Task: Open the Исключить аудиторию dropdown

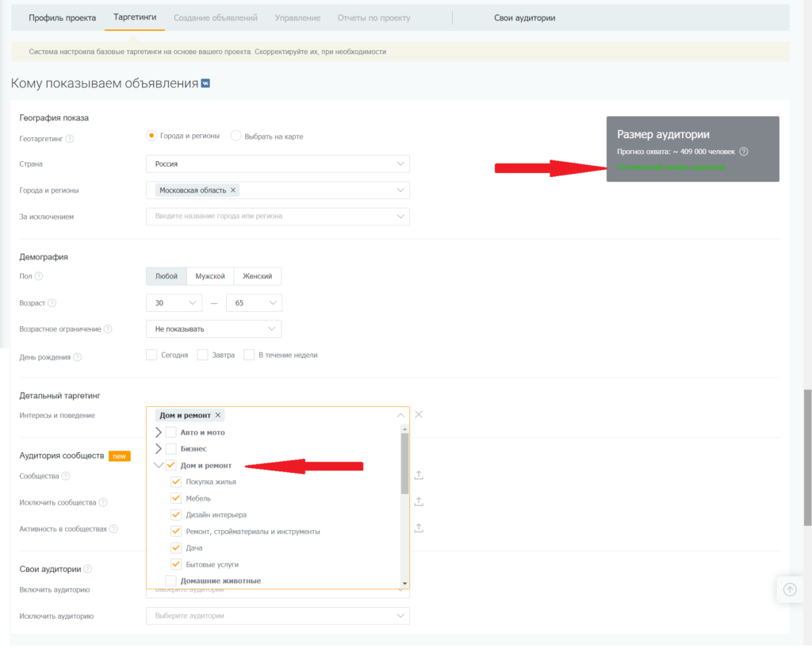Action: (278, 616)
